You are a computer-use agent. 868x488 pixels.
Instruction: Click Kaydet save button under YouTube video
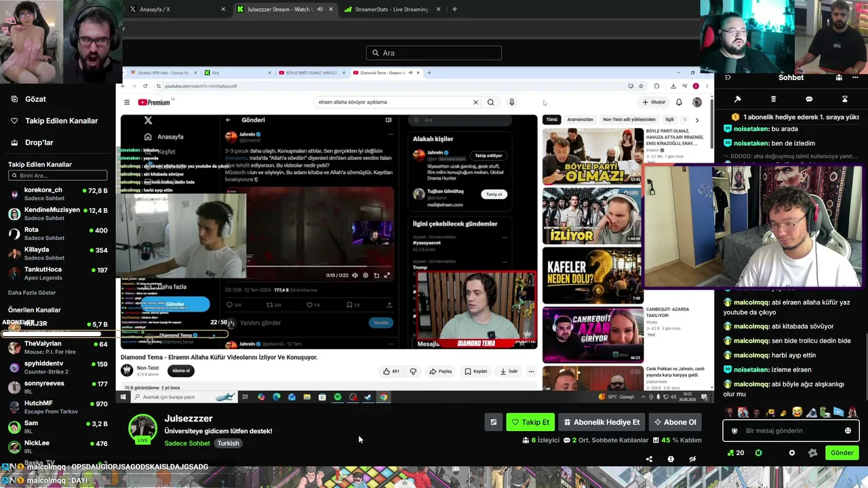476,371
